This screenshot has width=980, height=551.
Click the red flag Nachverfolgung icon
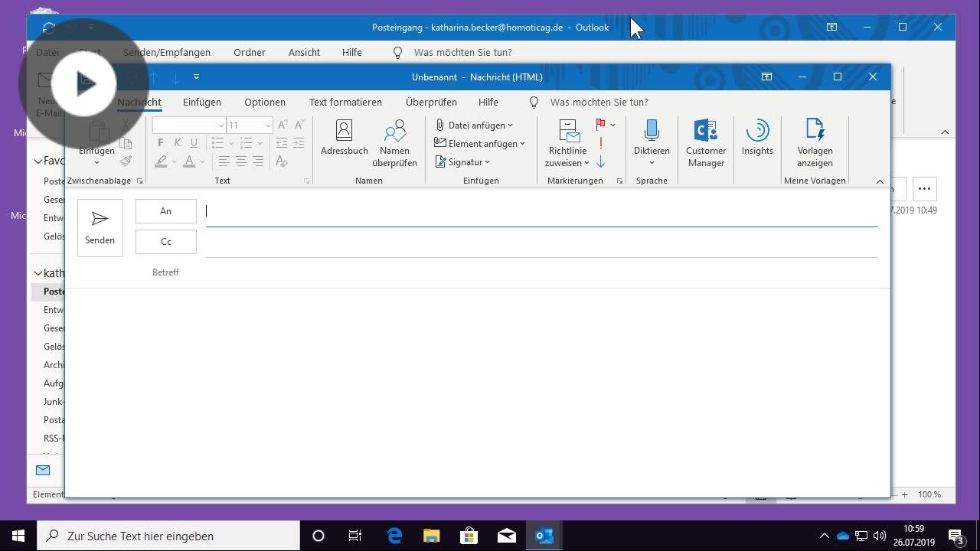[x=601, y=124]
